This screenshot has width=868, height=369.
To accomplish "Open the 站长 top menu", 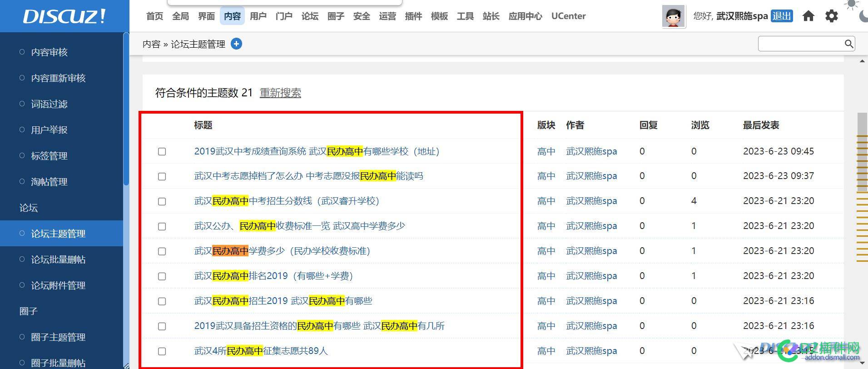I will pos(491,16).
